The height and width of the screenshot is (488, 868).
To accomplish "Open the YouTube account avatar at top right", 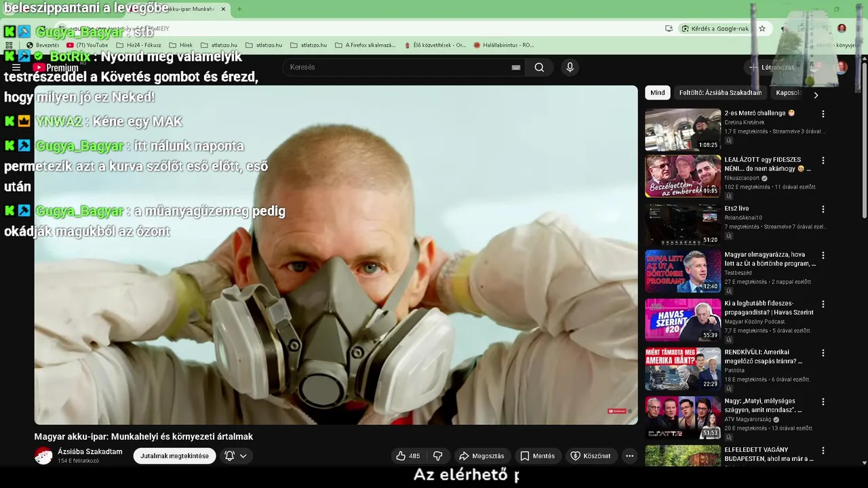I will tap(842, 67).
